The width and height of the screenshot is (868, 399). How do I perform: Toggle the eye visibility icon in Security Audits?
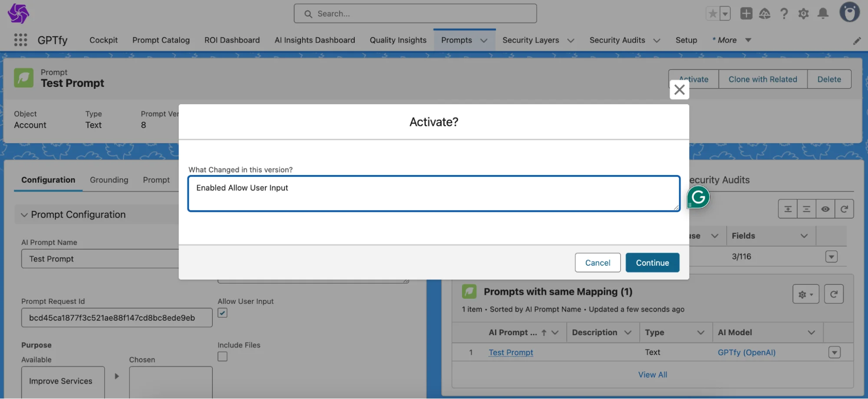point(825,209)
